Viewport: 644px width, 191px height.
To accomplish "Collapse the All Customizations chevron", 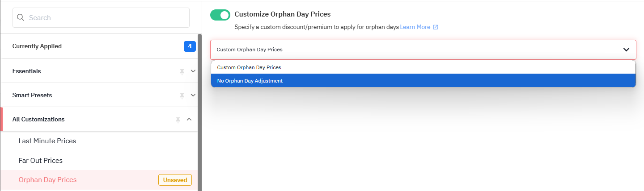I will (189, 119).
